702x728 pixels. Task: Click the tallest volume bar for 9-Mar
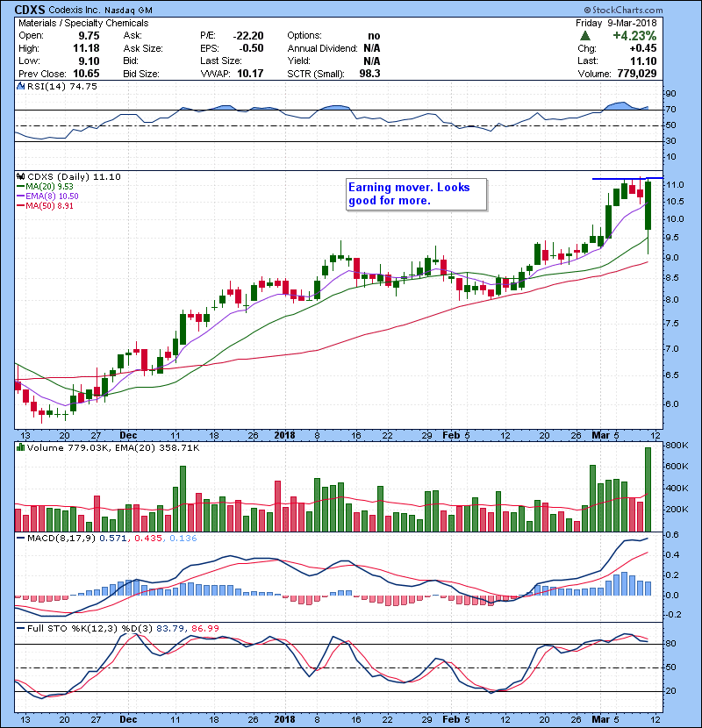click(x=648, y=489)
